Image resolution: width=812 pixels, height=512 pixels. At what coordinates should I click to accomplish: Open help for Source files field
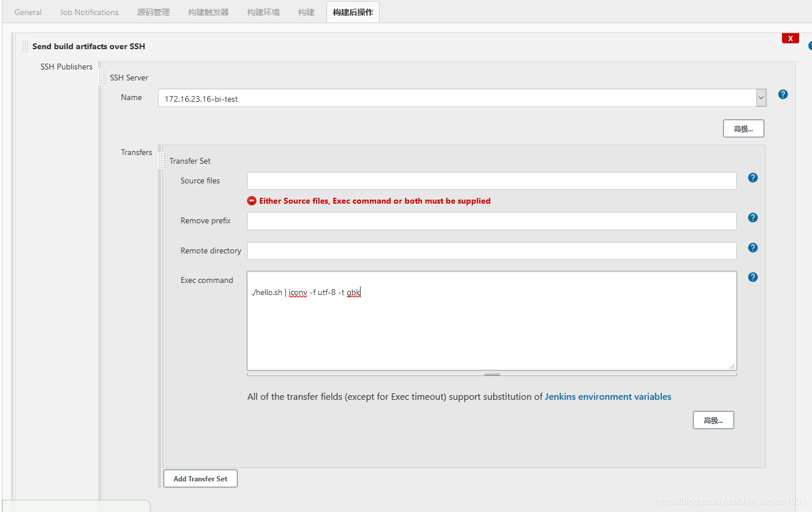coord(752,178)
